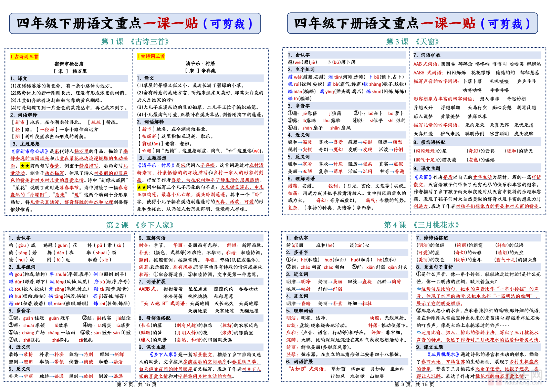Click blue 《三月桃花水》 in the 课文主题 paragraph
Viewport: 551px width, 392px height.
click(x=443, y=354)
